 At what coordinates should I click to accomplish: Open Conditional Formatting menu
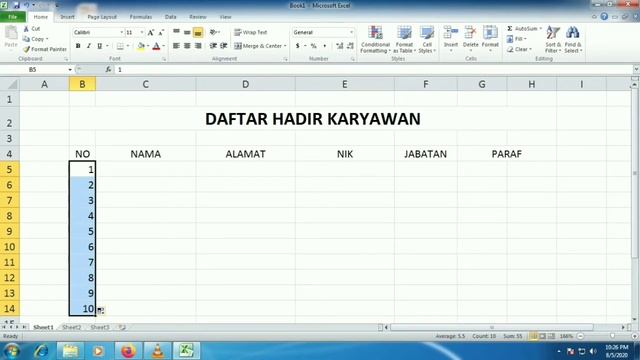[375, 39]
